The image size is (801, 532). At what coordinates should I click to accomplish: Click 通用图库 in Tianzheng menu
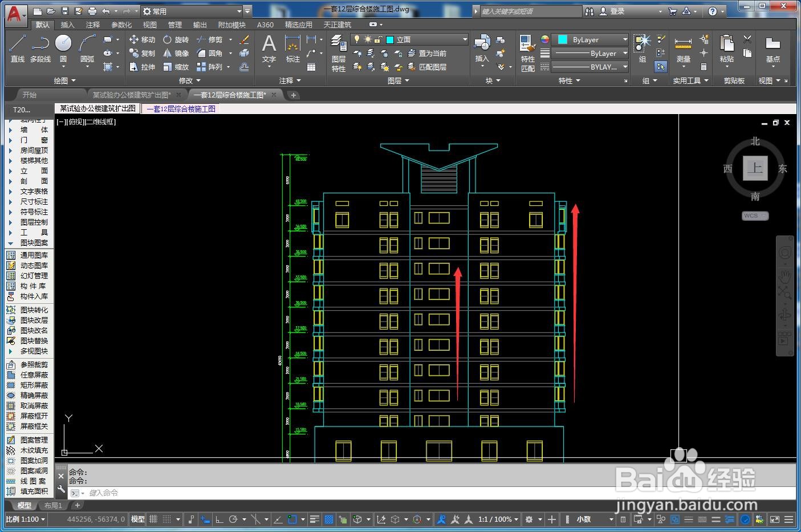point(29,255)
